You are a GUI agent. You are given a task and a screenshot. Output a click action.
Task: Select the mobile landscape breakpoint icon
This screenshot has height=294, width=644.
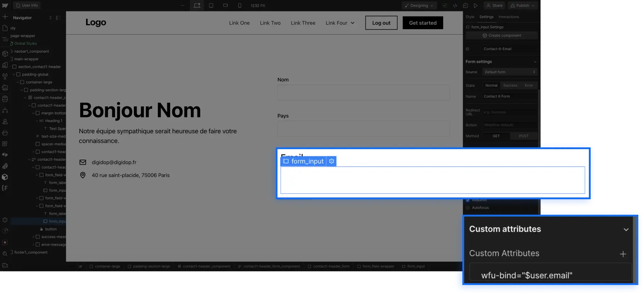[x=225, y=5]
